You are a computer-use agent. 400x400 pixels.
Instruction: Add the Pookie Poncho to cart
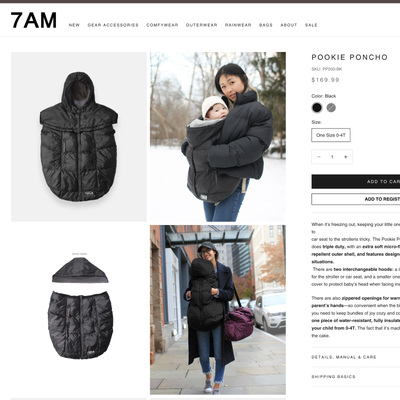356,182
